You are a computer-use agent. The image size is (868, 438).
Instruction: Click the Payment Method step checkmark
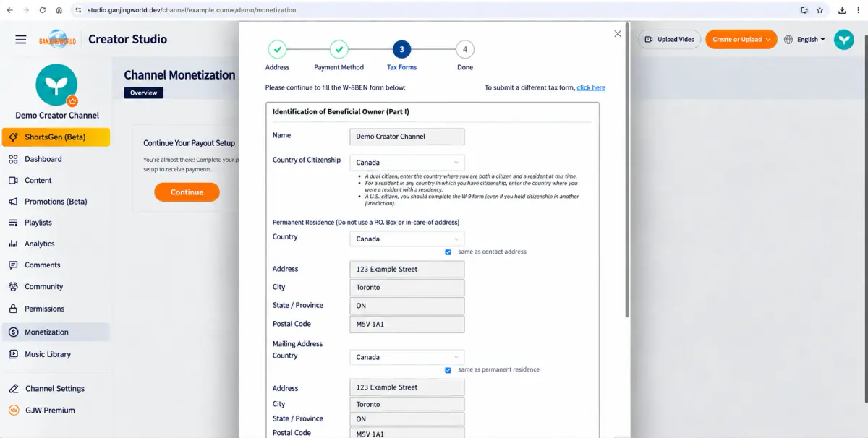[339, 49]
